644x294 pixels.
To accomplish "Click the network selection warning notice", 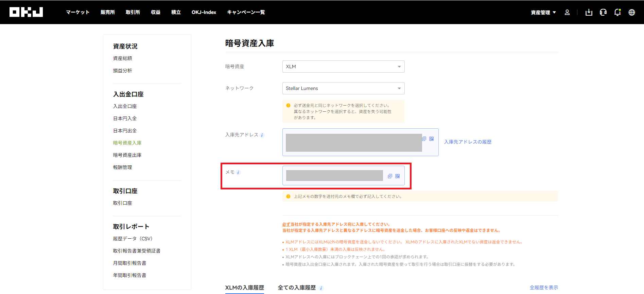I will [x=344, y=111].
